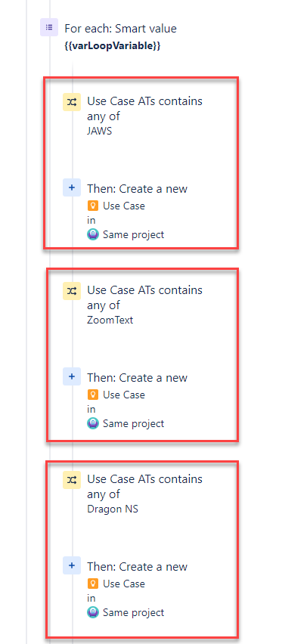Viewport: 282px width, 644px height.
Task: Click the For each branch list icon
Action: (49, 27)
